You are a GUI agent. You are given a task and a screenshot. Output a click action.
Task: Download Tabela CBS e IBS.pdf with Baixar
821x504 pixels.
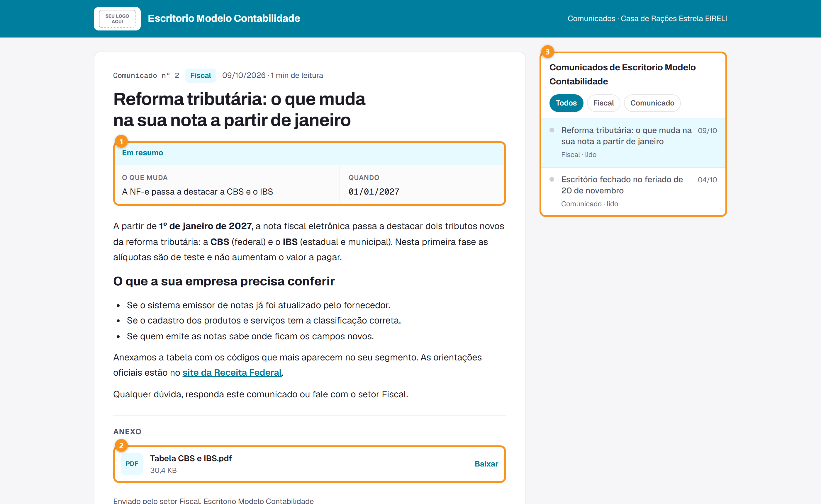(x=486, y=464)
